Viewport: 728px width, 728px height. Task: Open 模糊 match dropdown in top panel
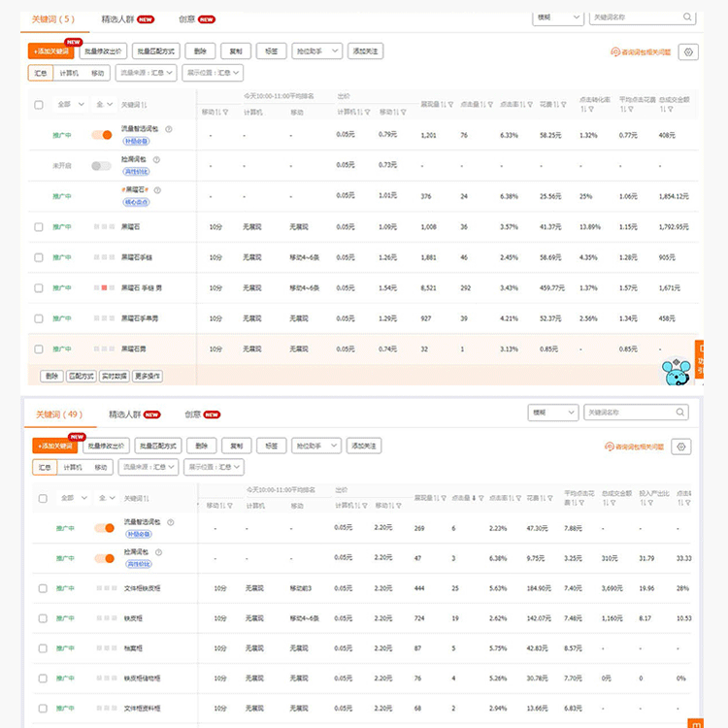pos(558,17)
